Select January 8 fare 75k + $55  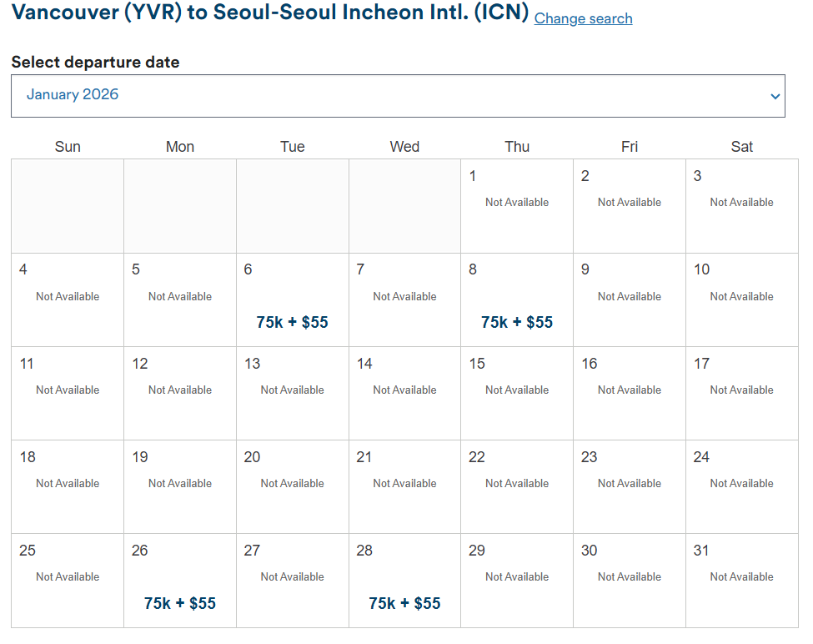tap(517, 322)
